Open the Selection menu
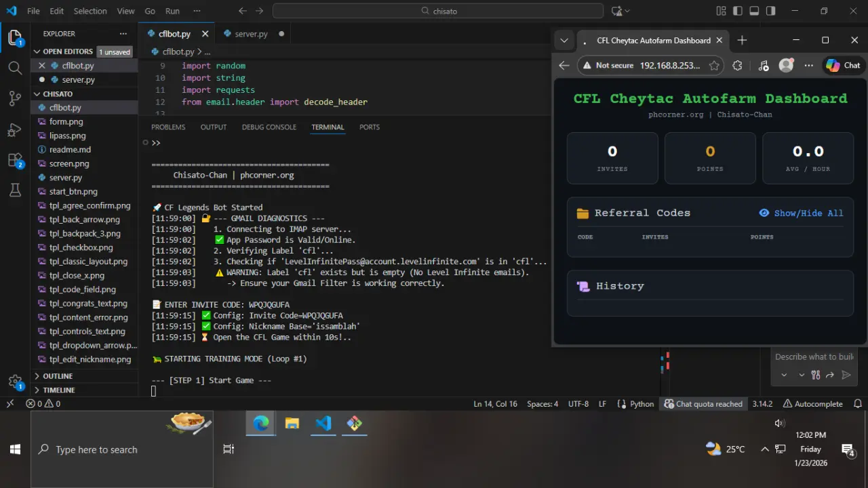Screen dimensions: 868x488 90,11
